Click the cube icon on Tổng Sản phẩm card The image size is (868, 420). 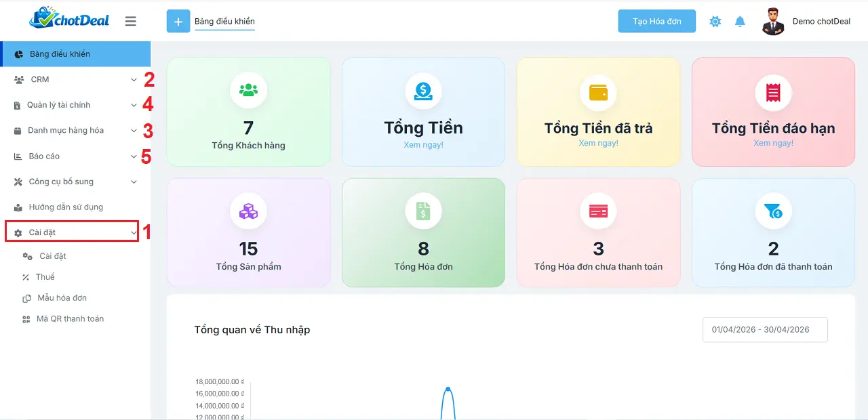[248, 210]
